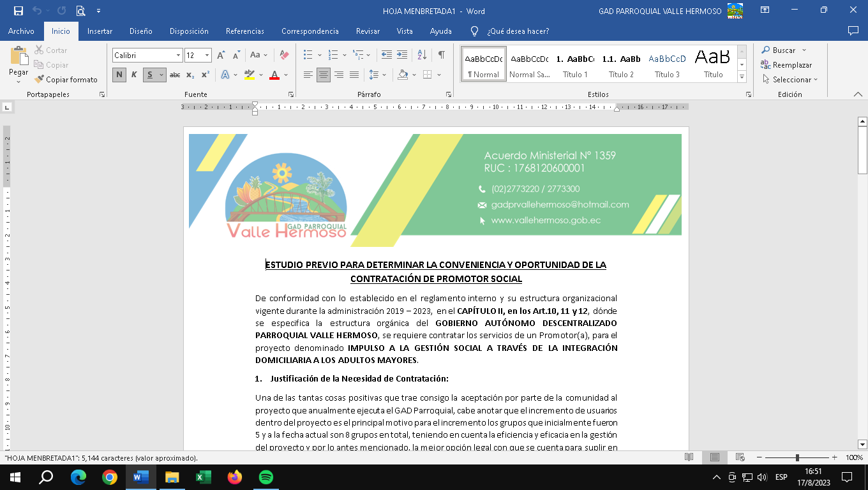The height and width of the screenshot is (490, 868).
Task: Click the sort A-Z icon
Action: (x=422, y=56)
